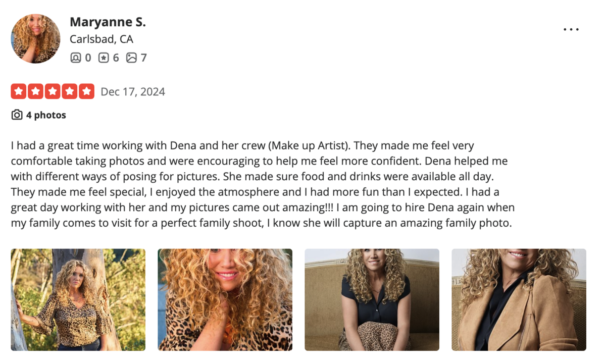Click the reviews count star icon
Viewport: 606px width, 364px height.
coord(104,58)
